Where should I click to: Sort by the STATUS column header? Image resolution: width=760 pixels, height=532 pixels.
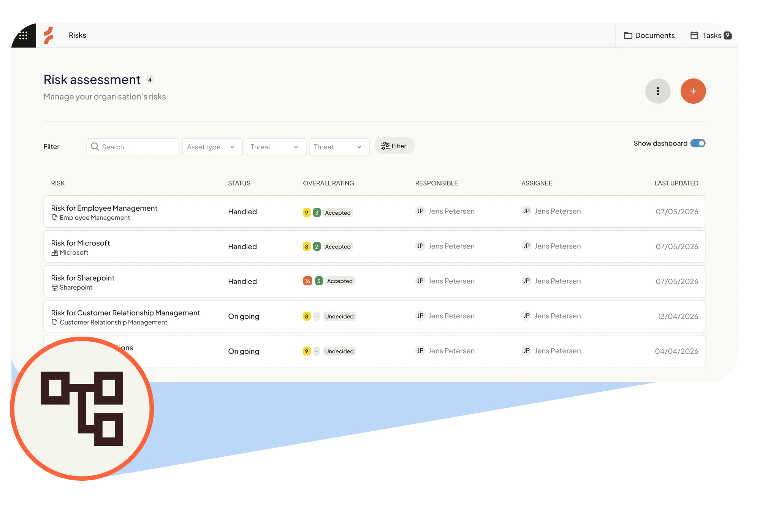[x=239, y=183]
